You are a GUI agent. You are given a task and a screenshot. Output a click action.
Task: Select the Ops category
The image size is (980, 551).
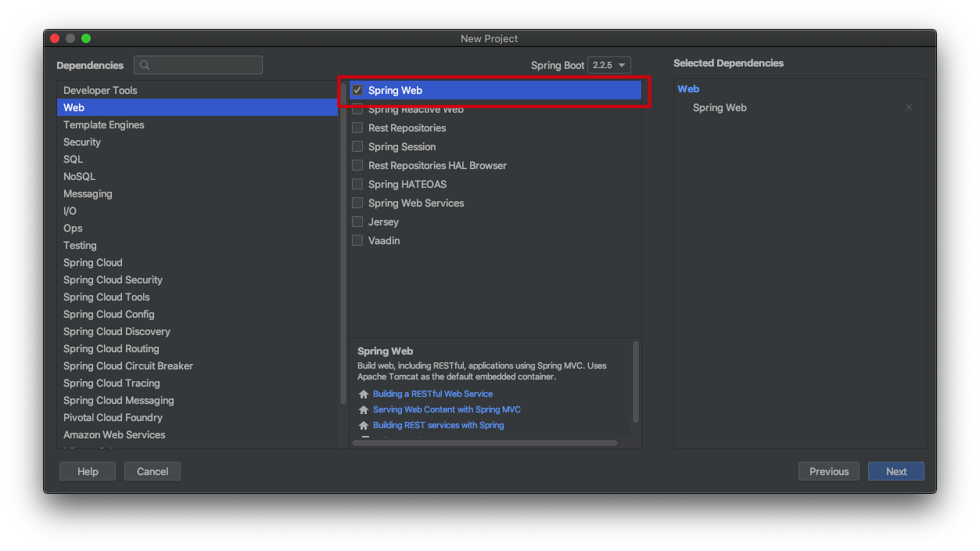point(198,228)
